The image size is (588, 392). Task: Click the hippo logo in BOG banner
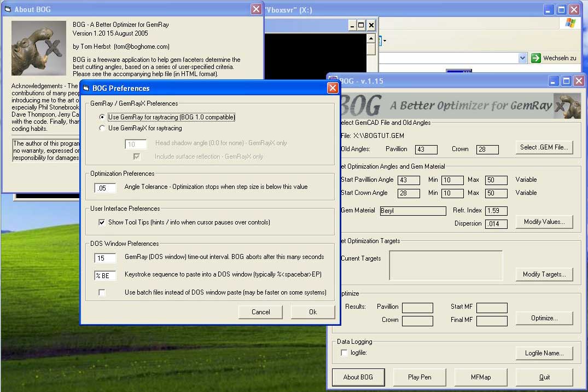point(567,106)
